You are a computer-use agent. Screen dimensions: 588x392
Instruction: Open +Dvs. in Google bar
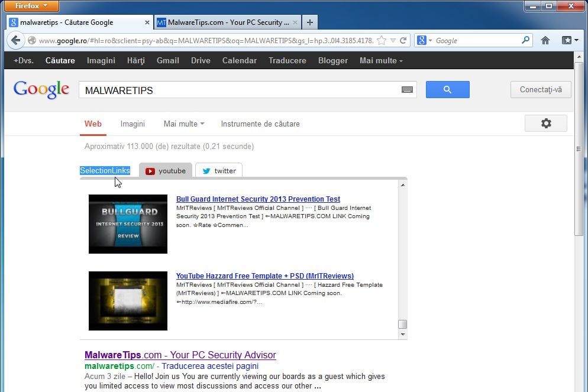[23, 61]
